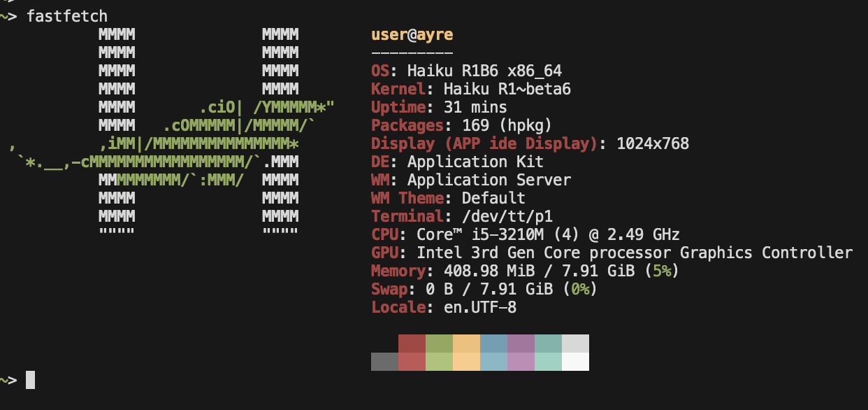Click the green color swatch in top row

(x=439, y=344)
